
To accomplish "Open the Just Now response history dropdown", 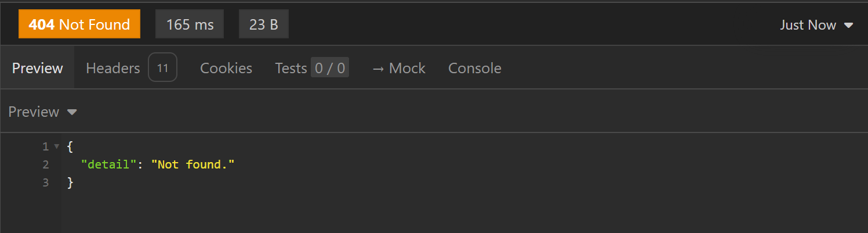I will click(808, 25).
